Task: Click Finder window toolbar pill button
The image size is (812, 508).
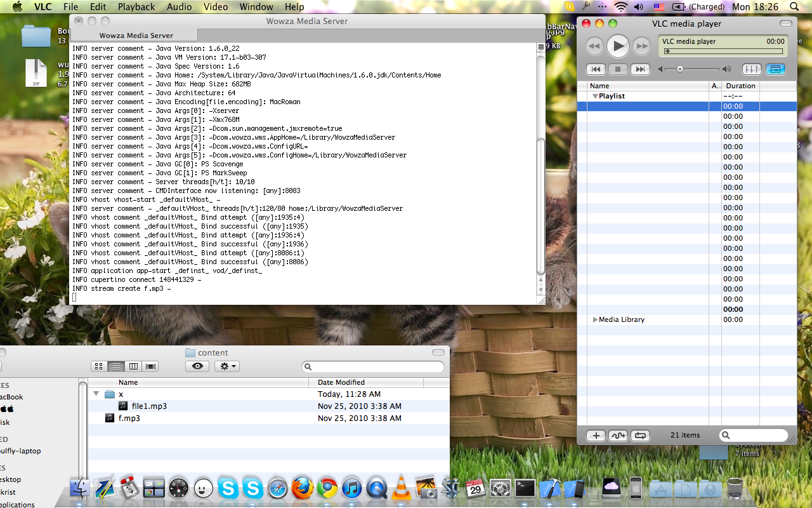Action: [x=438, y=352]
